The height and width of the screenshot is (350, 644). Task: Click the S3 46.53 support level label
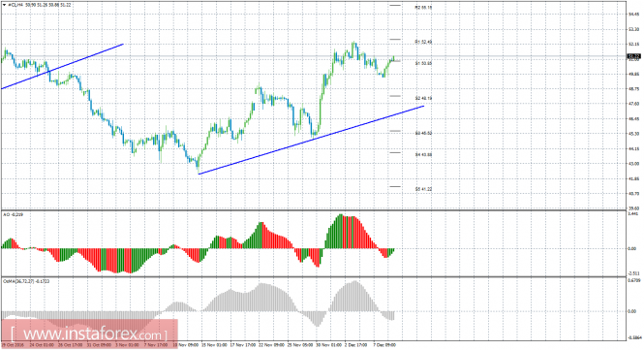point(423,133)
